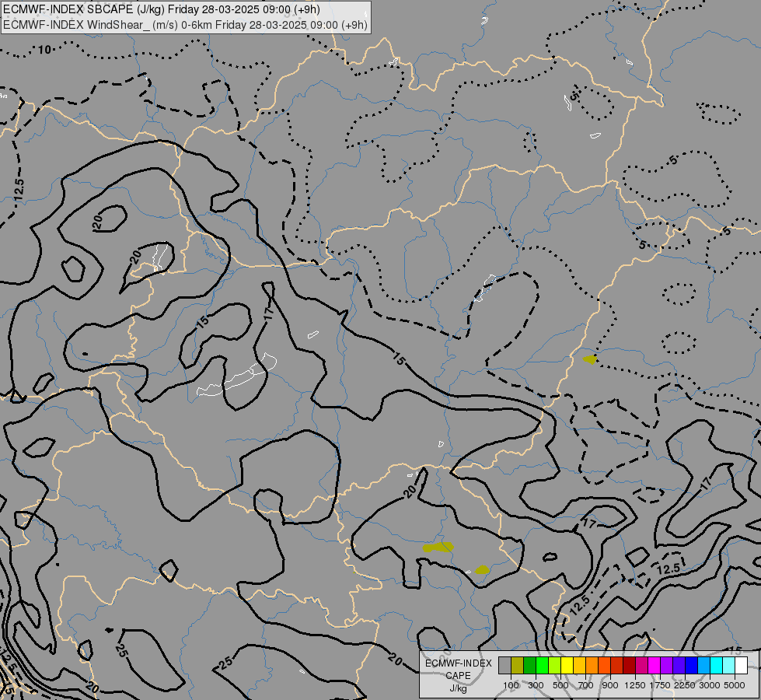
Task: Click the 10 contour label on dotted line
Action: (44, 49)
